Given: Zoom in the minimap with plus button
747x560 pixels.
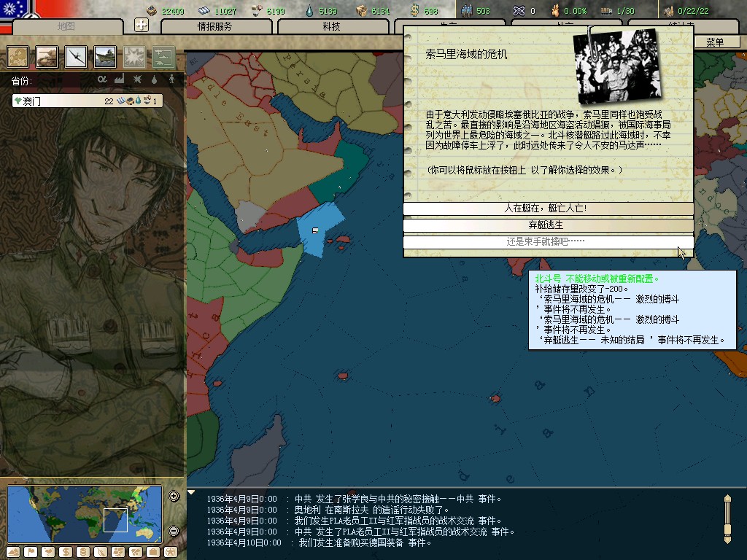Looking at the screenshot, I should point(174,496).
